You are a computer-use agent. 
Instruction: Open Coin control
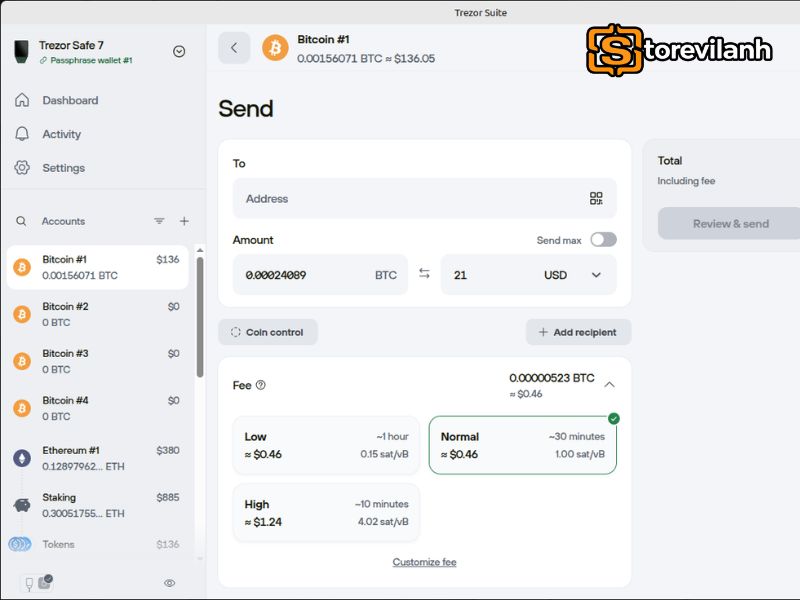pos(268,332)
